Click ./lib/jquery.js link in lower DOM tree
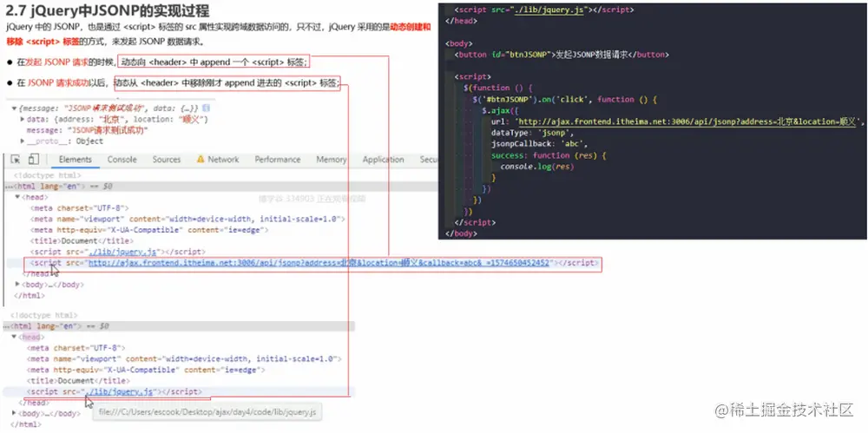The width and height of the screenshot is (868, 433). coord(119,391)
